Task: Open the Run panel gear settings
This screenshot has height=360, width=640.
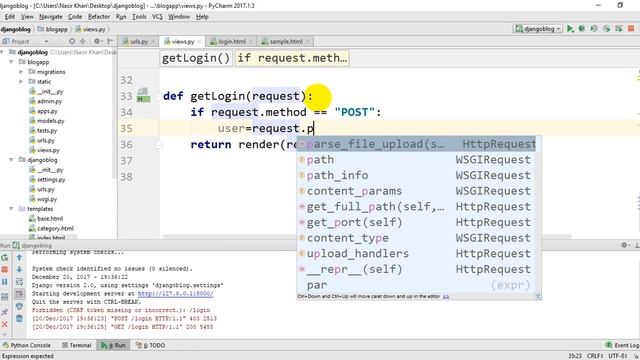Action: (624, 245)
